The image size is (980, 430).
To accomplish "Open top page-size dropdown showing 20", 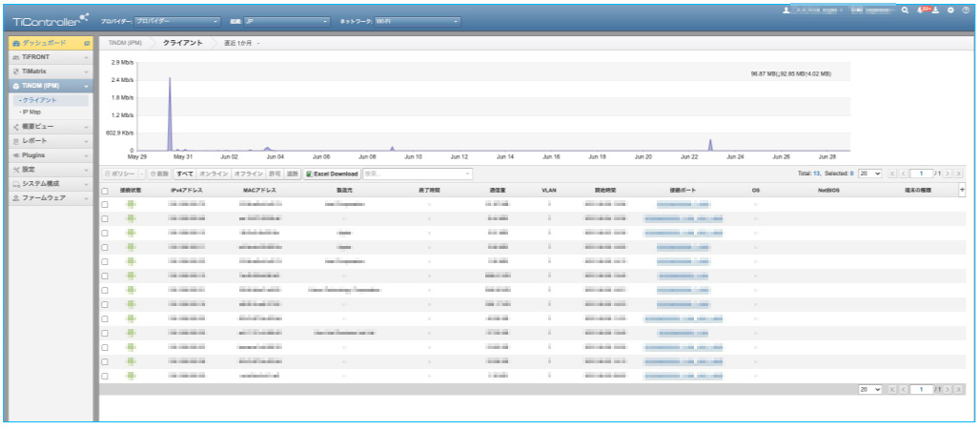I will 870,174.
